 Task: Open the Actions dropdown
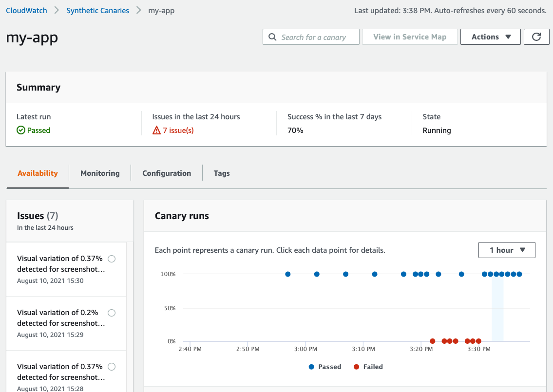pyautogui.click(x=490, y=37)
